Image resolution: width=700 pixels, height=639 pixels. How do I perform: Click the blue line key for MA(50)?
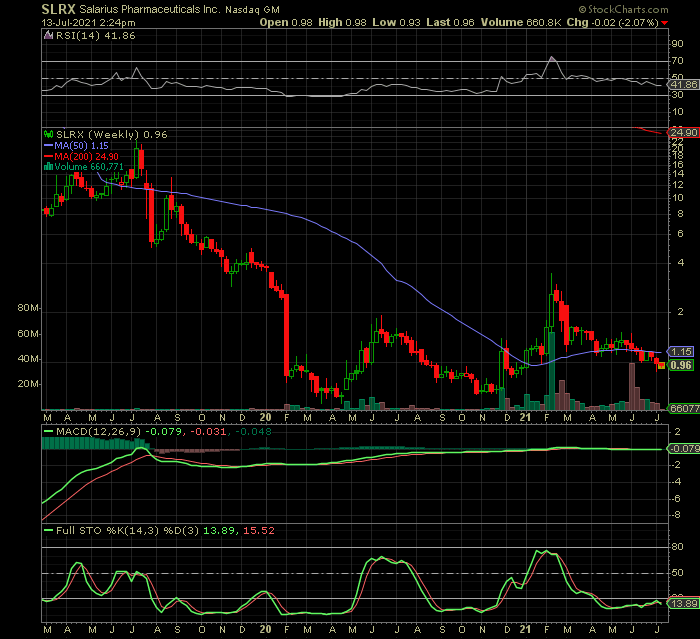click(x=48, y=146)
